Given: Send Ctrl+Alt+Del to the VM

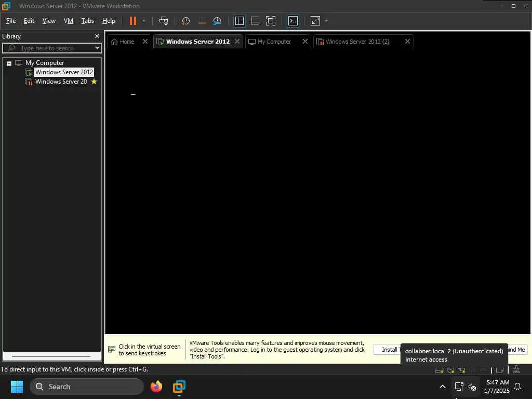Looking at the screenshot, I should pyautogui.click(x=164, y=21).
